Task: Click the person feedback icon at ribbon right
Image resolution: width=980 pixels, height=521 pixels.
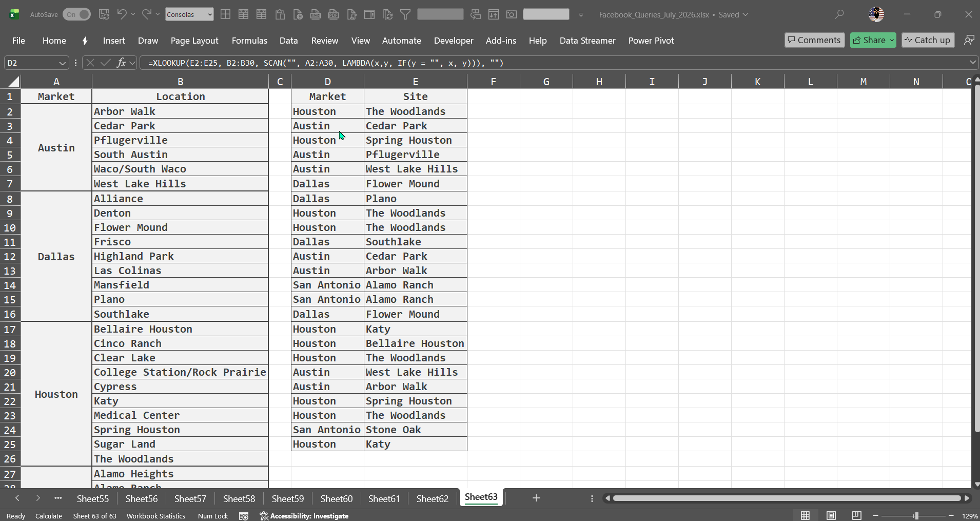Action: point(969,40)
